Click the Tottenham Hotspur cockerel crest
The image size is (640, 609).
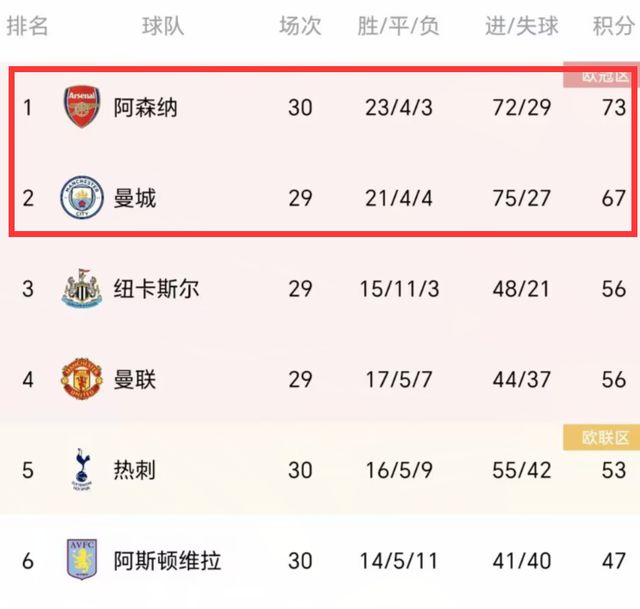(x=82, y=469)
